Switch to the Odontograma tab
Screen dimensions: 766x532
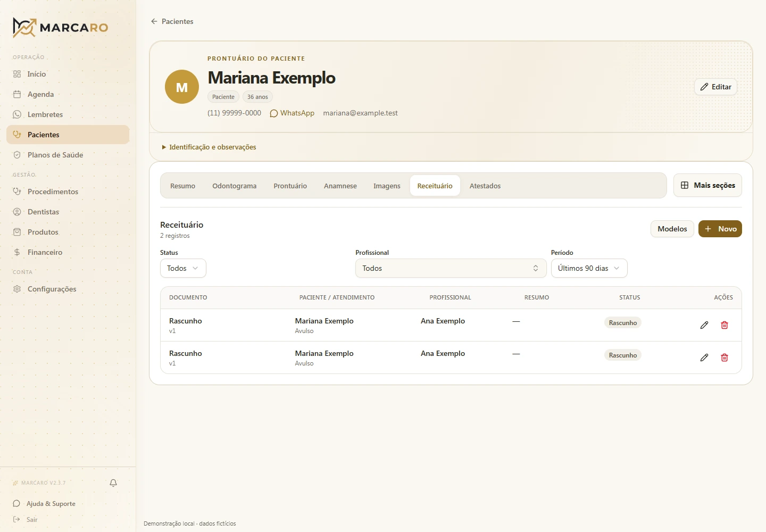point(234,186)
